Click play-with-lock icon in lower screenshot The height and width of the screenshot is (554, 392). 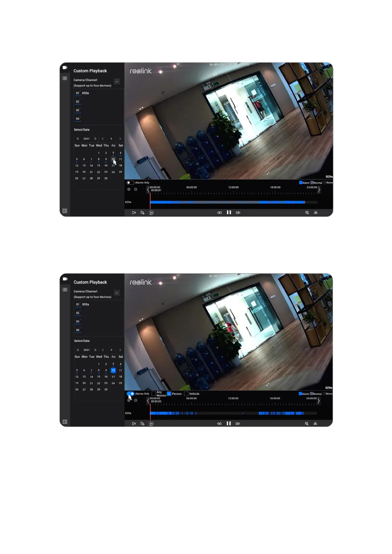click(x=143, y=423)
